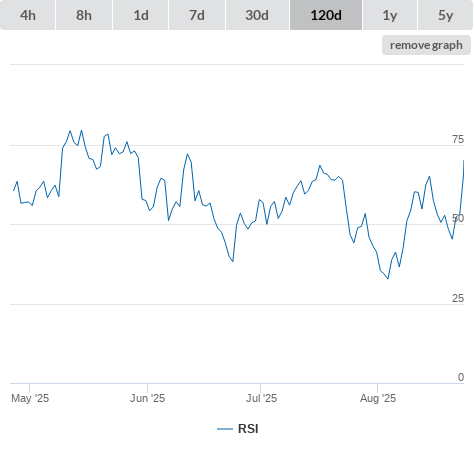
Task: View the 5y range chart
Action: click(x=445, y=15)
